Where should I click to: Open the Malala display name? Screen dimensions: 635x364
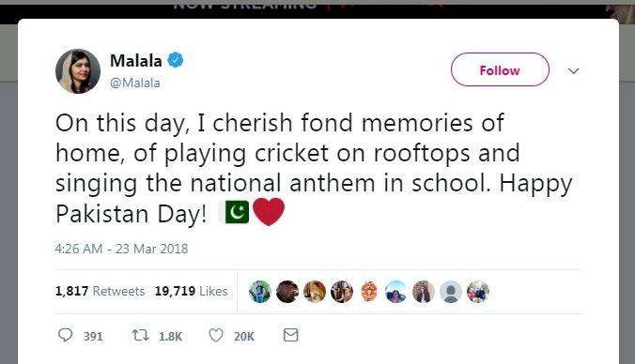pos(136,61)
